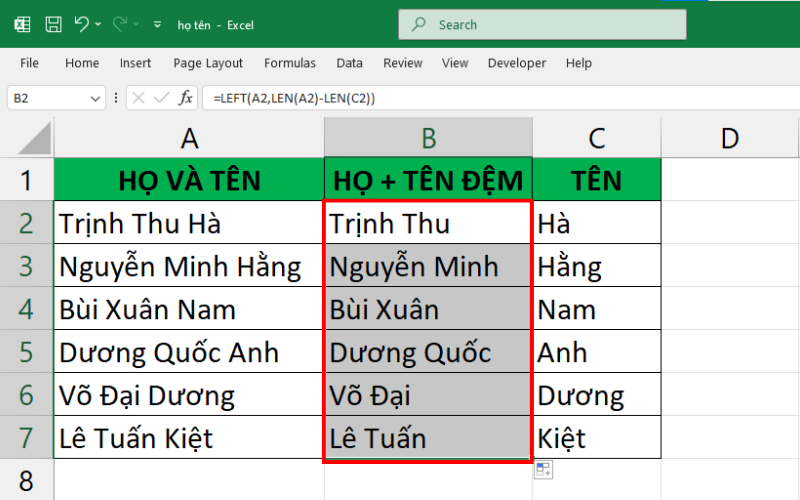Click header cell TÊN
The width and height of the screenshot is (800, 500).
597,180
